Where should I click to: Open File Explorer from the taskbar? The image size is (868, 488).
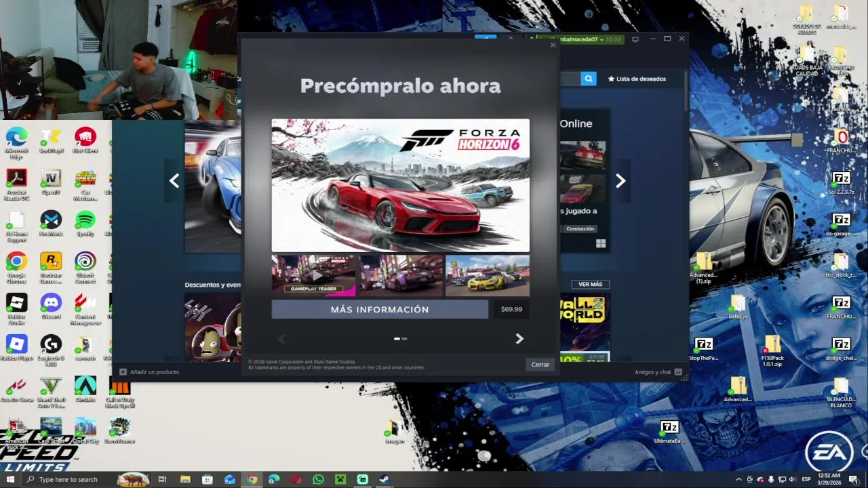tap(185, 479)
